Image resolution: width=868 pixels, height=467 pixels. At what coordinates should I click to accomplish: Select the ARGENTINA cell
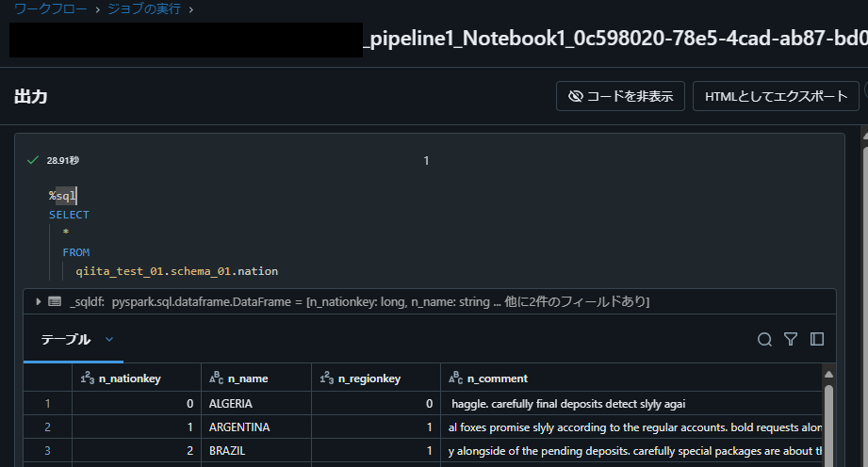point(256,427)
